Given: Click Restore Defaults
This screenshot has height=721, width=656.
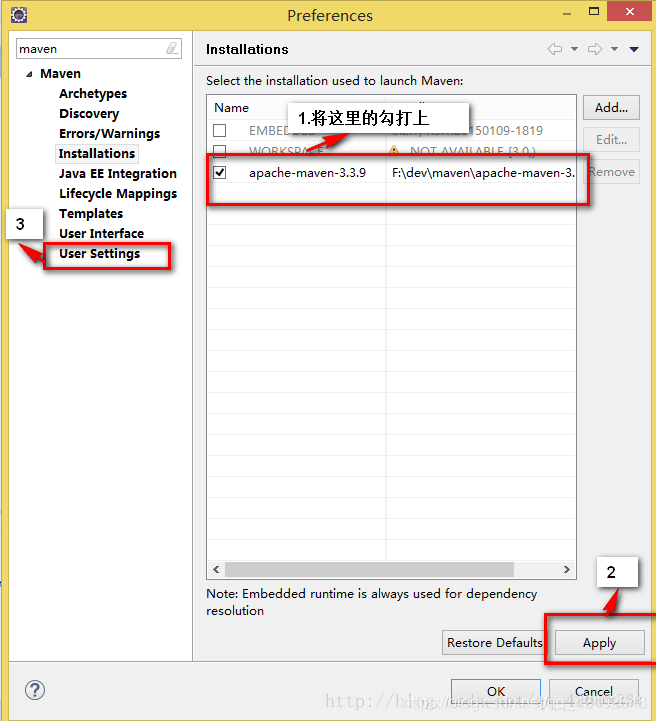Looking at the screenshot, I should pyautogui.click(x=493, y=642).
